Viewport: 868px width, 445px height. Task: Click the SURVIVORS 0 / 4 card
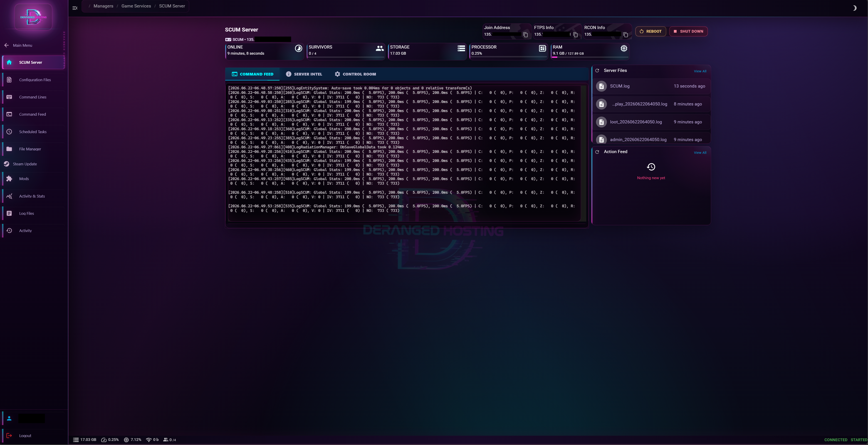coord(346,51)
